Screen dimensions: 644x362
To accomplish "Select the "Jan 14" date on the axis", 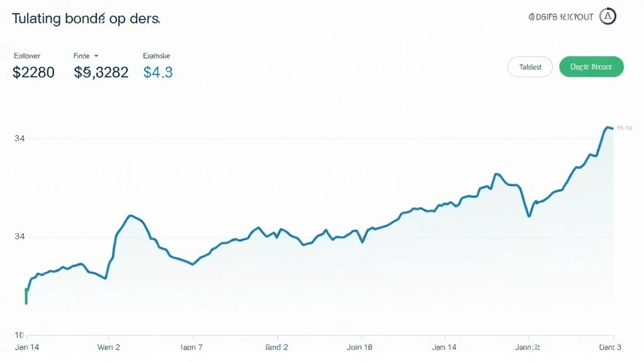I will click(x=26, y=347).
